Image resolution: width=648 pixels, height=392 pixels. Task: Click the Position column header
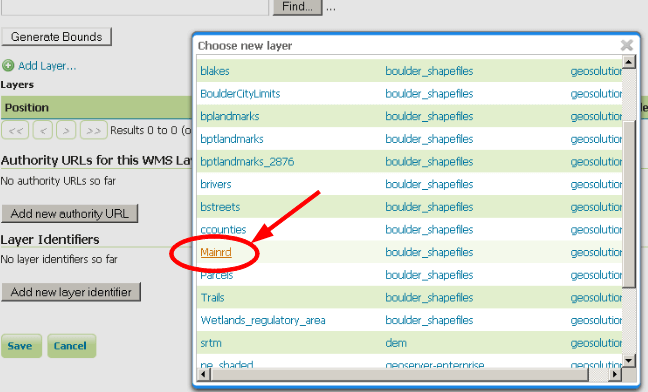[27, 108]
